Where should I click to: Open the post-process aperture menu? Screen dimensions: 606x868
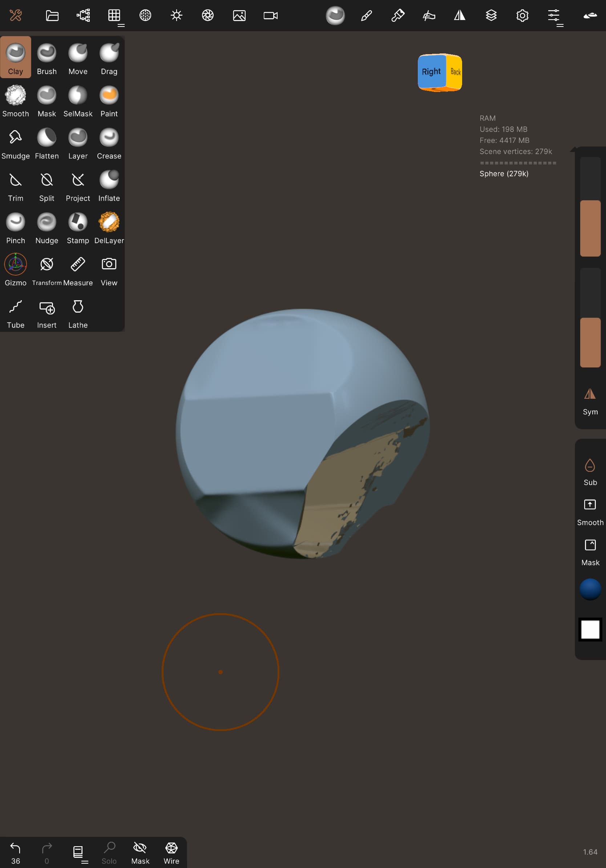[x=208, y=16]
